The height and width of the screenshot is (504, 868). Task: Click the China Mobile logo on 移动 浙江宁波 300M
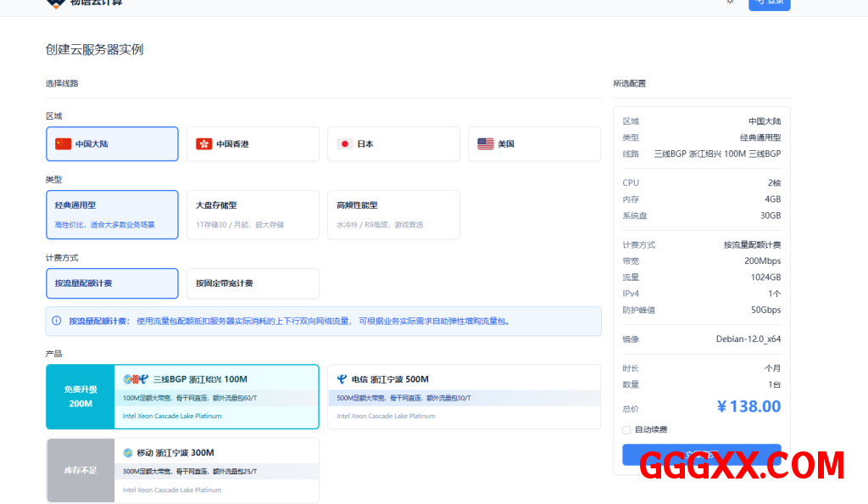click(x=128, y=452)
